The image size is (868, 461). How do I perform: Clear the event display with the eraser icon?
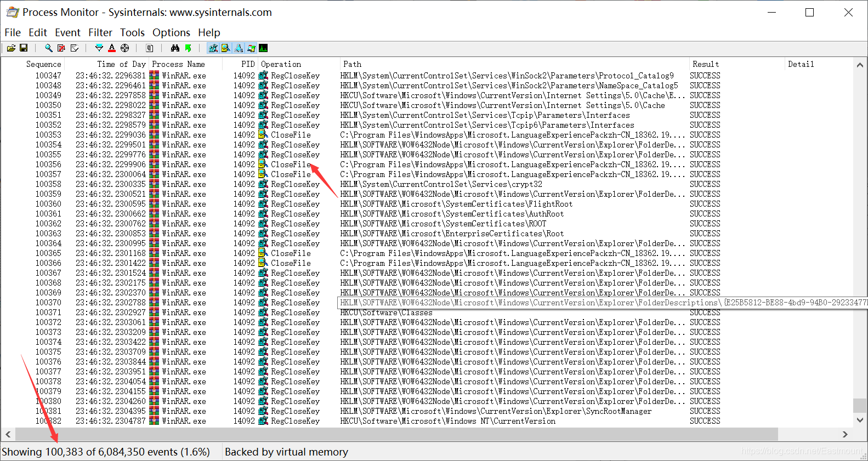tap(75, 48)
